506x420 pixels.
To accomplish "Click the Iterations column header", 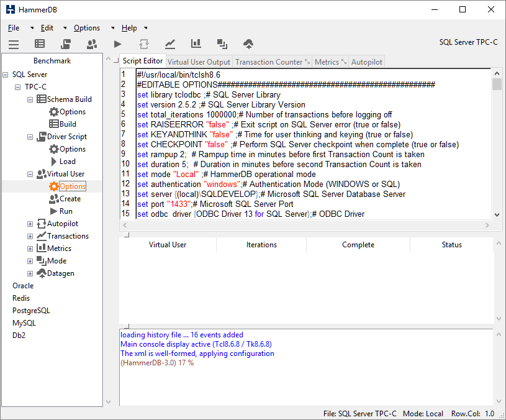I will (x=261, y=245).
